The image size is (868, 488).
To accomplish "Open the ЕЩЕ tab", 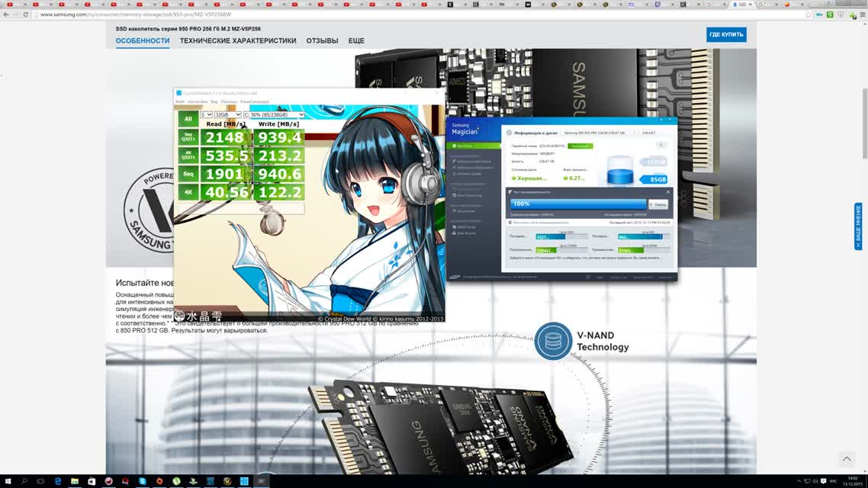I will click(356, 41).
